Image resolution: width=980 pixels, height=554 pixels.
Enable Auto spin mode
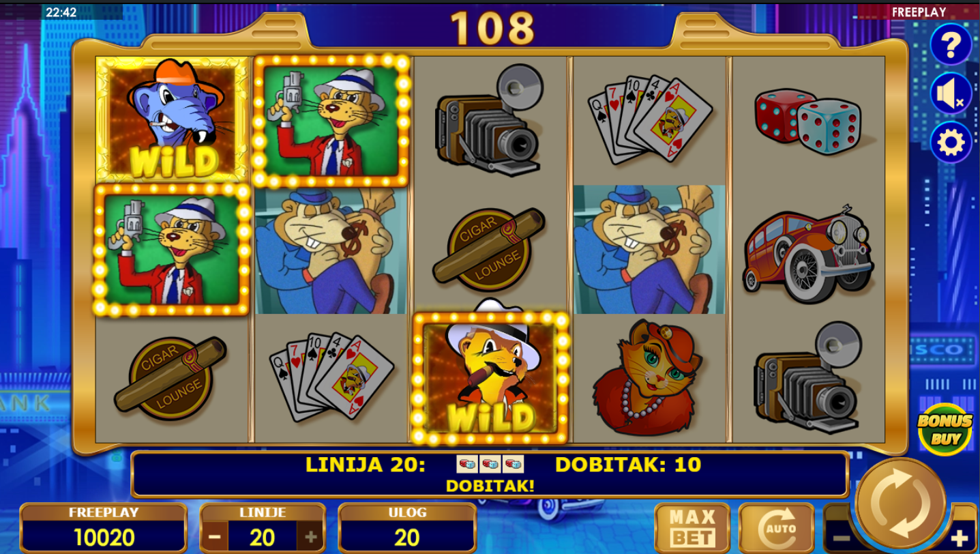click(777, 528)
